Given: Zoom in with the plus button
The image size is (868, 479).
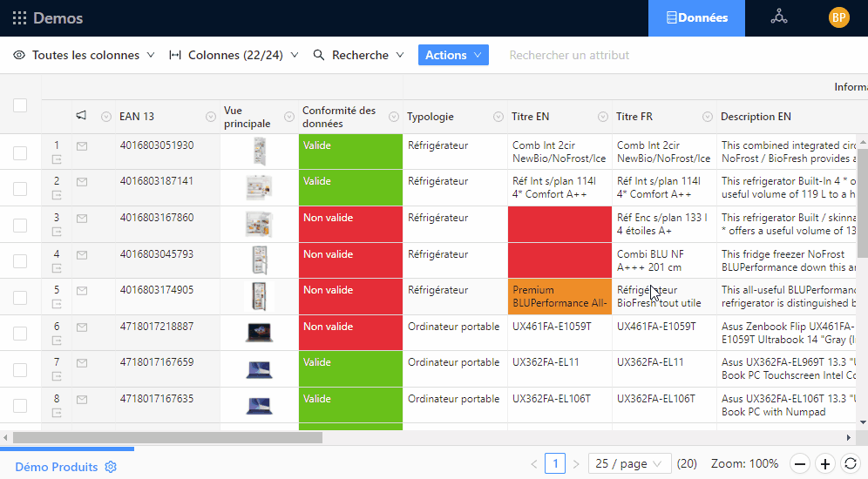Looking at the screenshot, I should point(824,464).
